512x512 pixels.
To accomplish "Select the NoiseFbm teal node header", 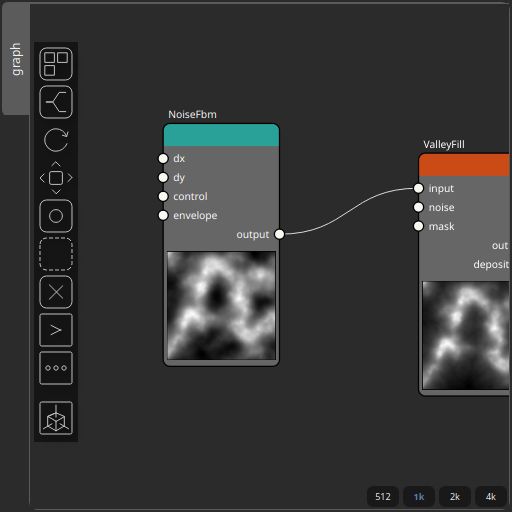I will click(221, 135).
